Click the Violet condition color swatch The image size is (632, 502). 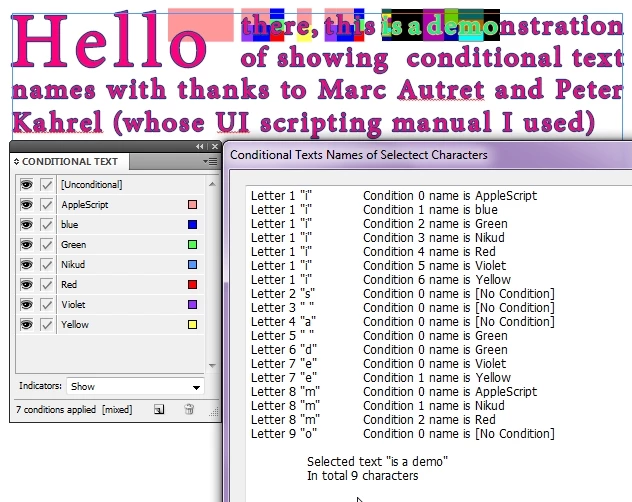tap(193, 304)
